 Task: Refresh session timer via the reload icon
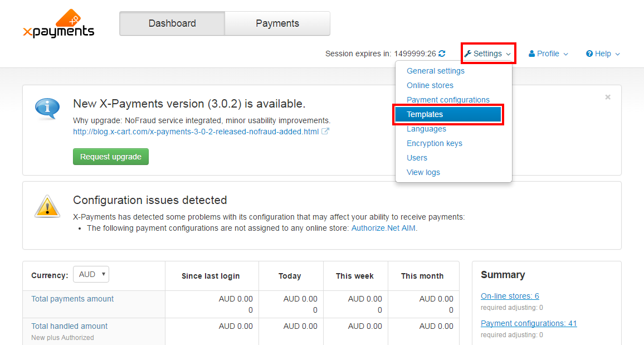click(x=442, y=54)
